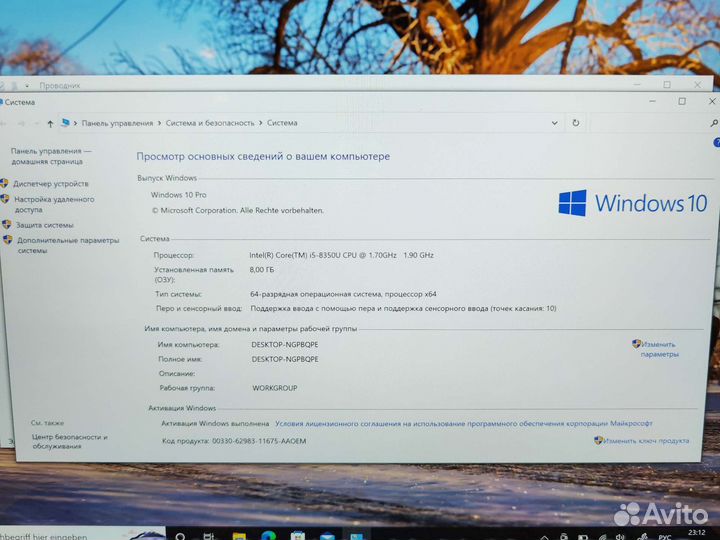
Task: Refresh the System control panel page
Action: (x=575, y=123)
